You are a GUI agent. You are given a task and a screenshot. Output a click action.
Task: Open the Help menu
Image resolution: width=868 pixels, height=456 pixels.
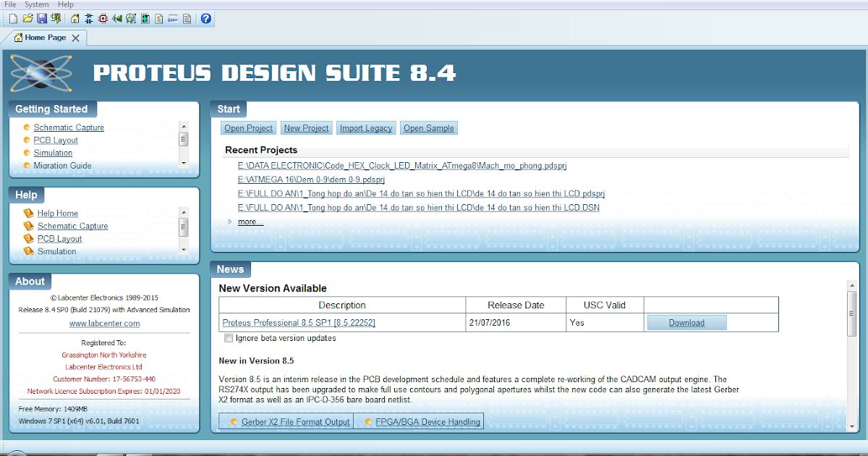tap(66, 4)
